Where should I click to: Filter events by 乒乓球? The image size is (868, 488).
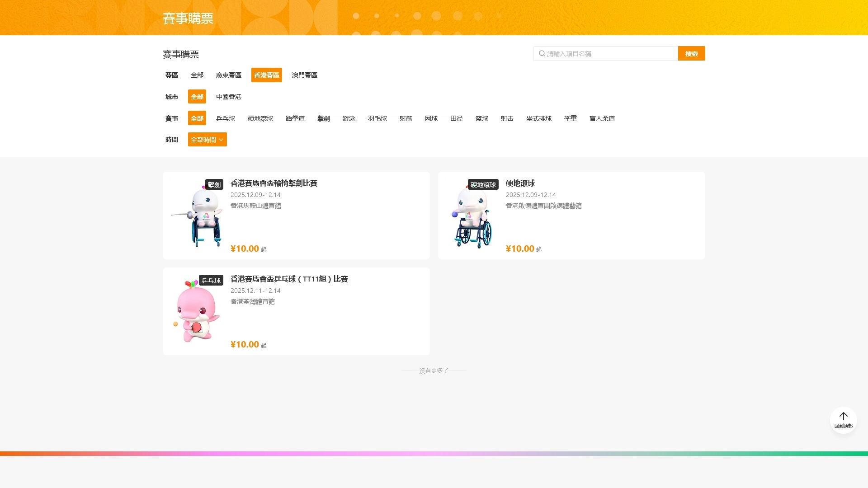[x=225, y=118]
